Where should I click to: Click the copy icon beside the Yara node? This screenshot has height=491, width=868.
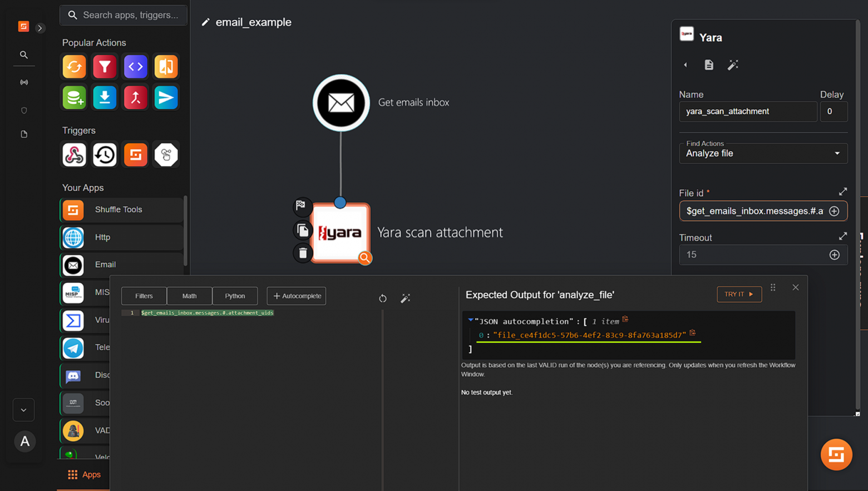tap(302, 229)
